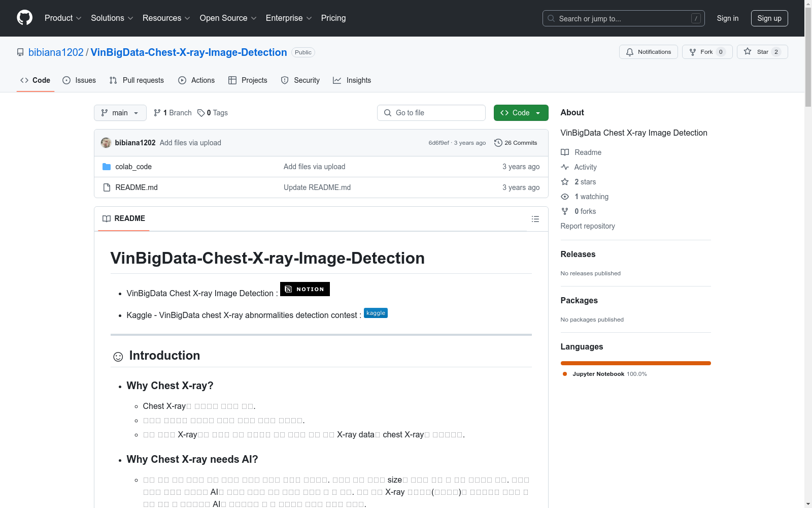This screenshot has width=812, height=508.
Task: Open the colab_code folder
Action: [133, 167]
